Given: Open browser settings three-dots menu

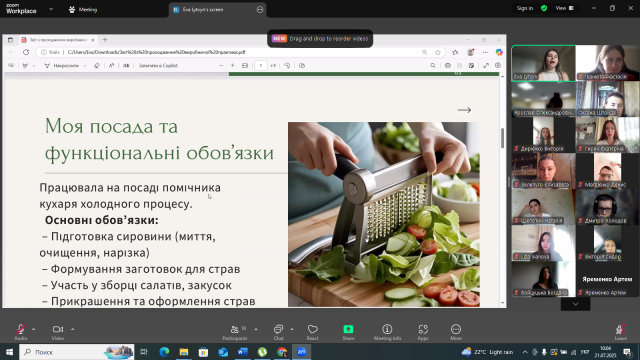Looking at the screenshot, I should click(x=485, y=52).
